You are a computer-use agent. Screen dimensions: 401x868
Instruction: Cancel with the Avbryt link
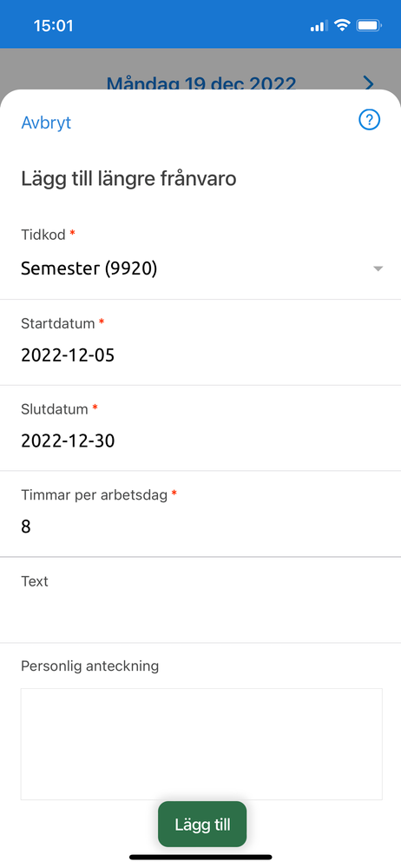coord(46,123)
